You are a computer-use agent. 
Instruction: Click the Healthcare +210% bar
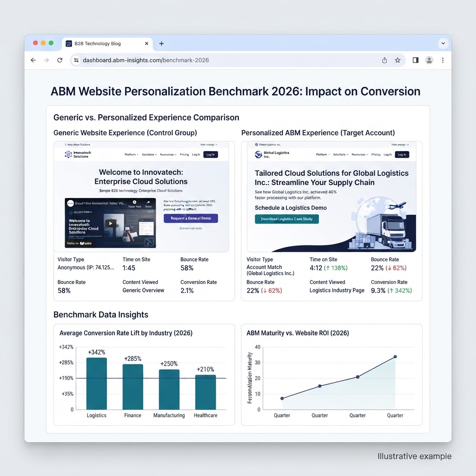pyautogui.click(x=205, y=392)
